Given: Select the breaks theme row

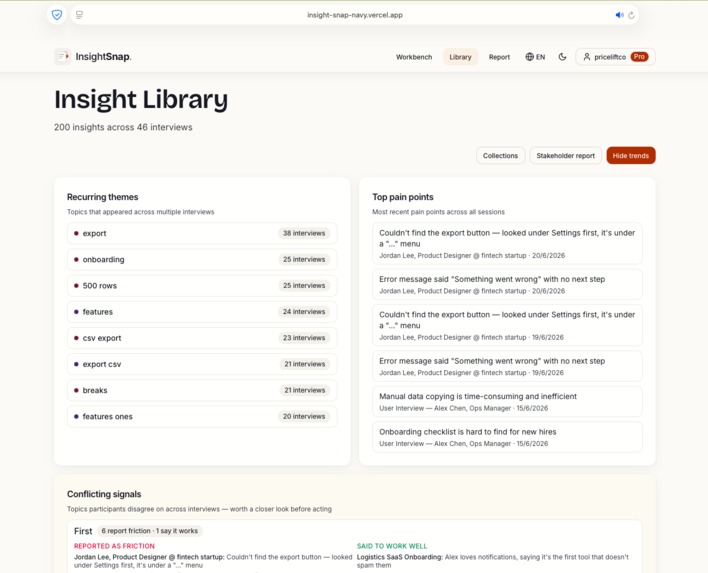Looking at the screenshot, I should pyautogui.click(x=202, y=391).
